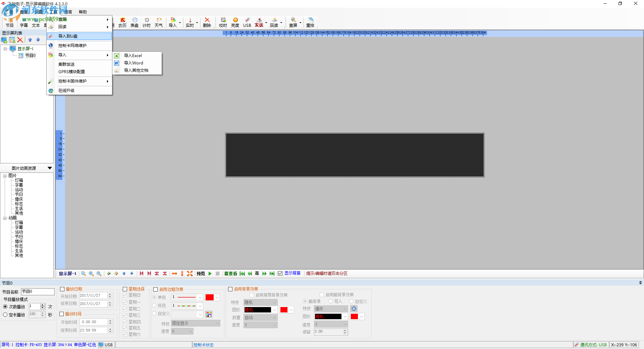Collapse the 动画 resource tree node
The image size is (644, 349).
point(5,218)
